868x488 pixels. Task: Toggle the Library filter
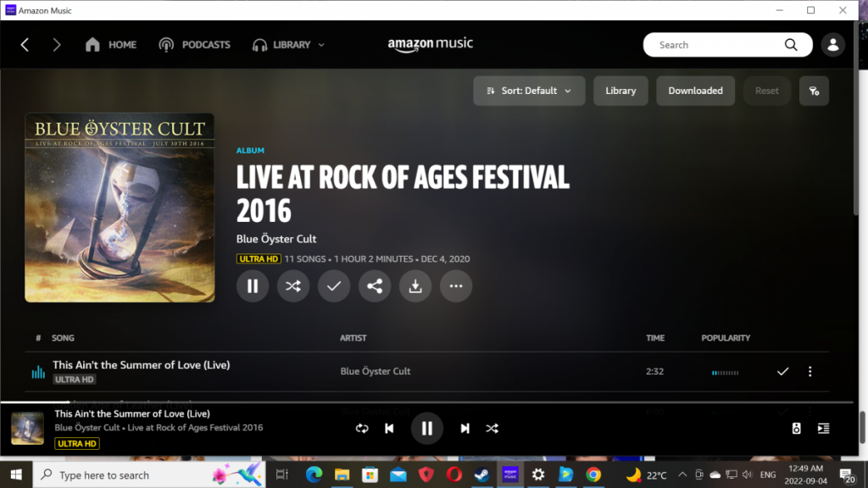click(x=620, y=91)
